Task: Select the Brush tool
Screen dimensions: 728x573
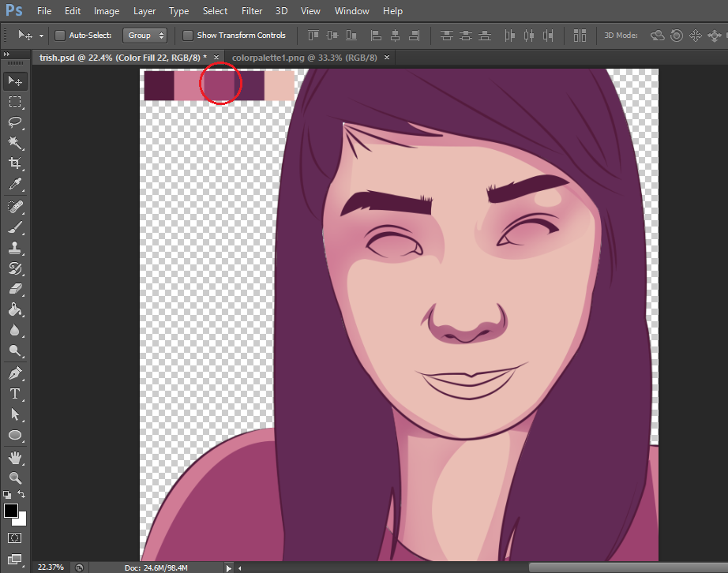Action: 15,227
